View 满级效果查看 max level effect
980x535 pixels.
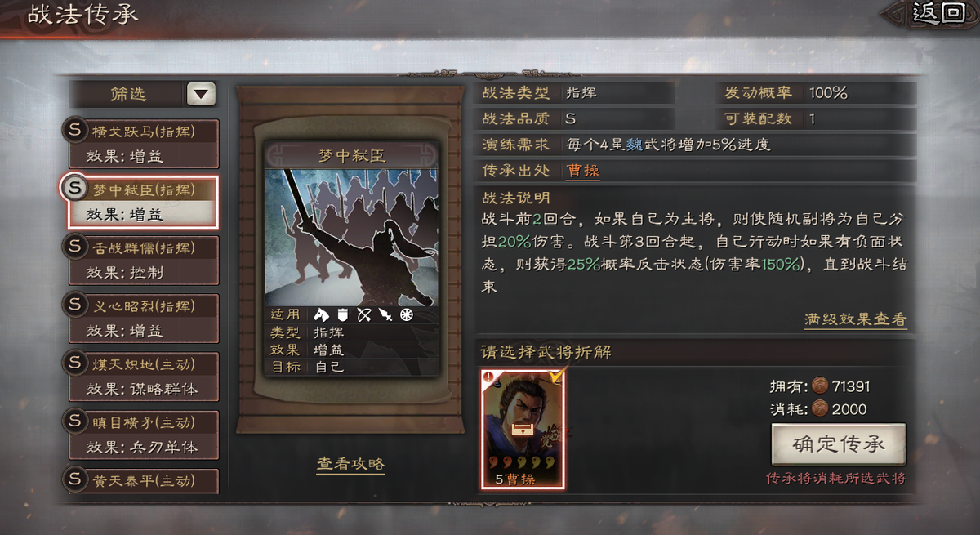coord(855,319)
